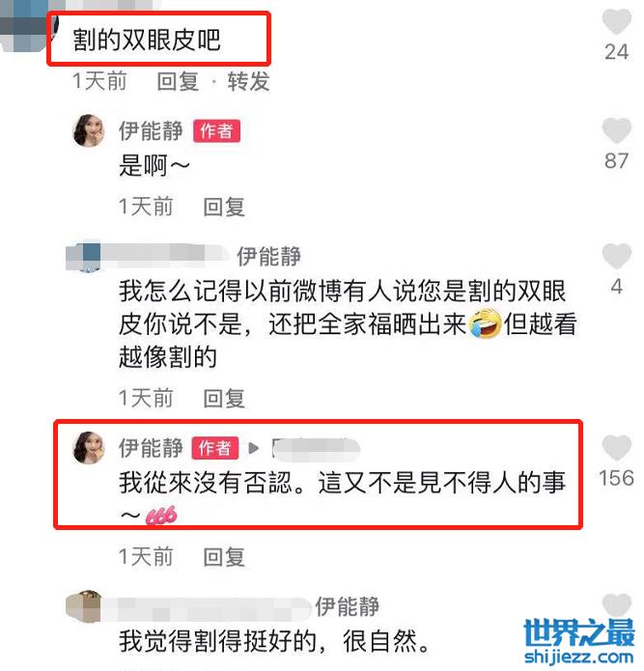Like the last comment about looking natural
This screenshot has height=671, width=644.
coord(616,604)
